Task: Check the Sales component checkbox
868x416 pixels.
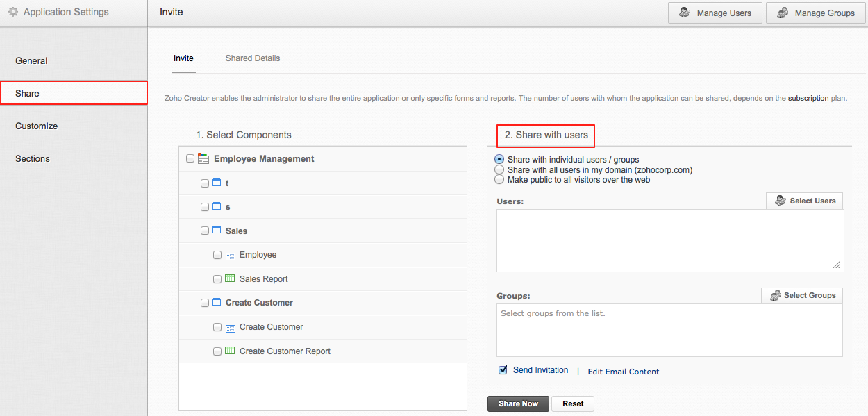Action: 204,231
